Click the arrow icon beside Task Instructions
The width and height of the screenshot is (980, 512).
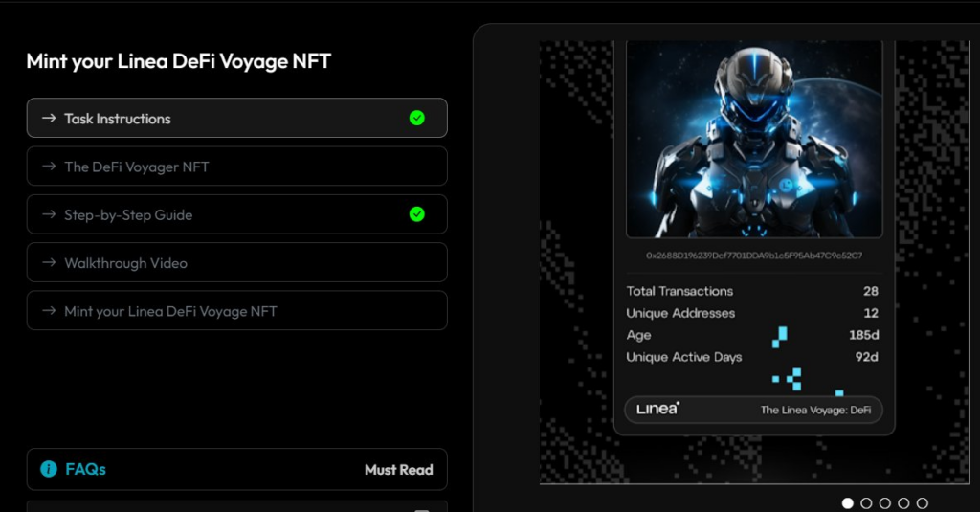[49, 118]
